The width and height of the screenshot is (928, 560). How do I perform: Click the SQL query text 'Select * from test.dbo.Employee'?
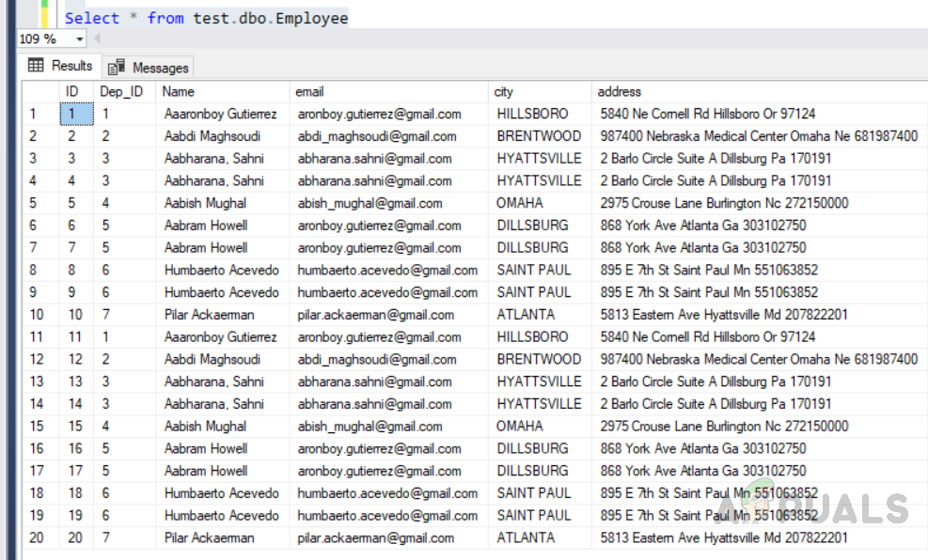207,19
